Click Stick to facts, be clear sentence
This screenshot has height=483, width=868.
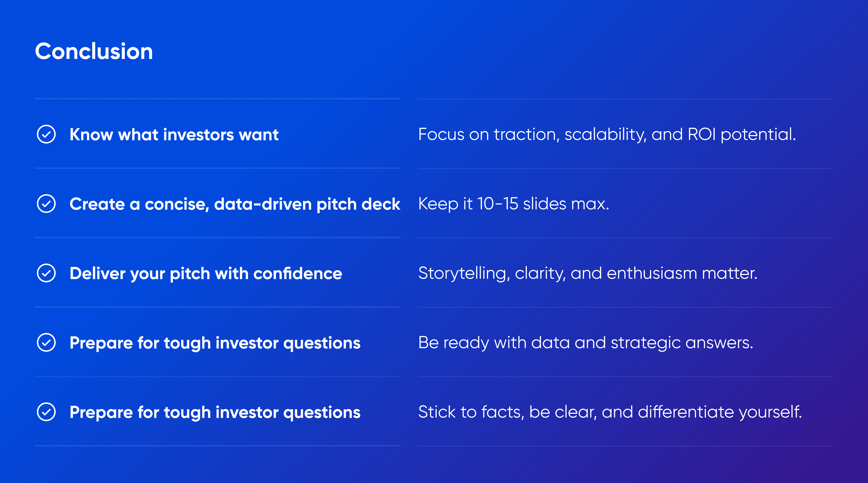point(610,412)
